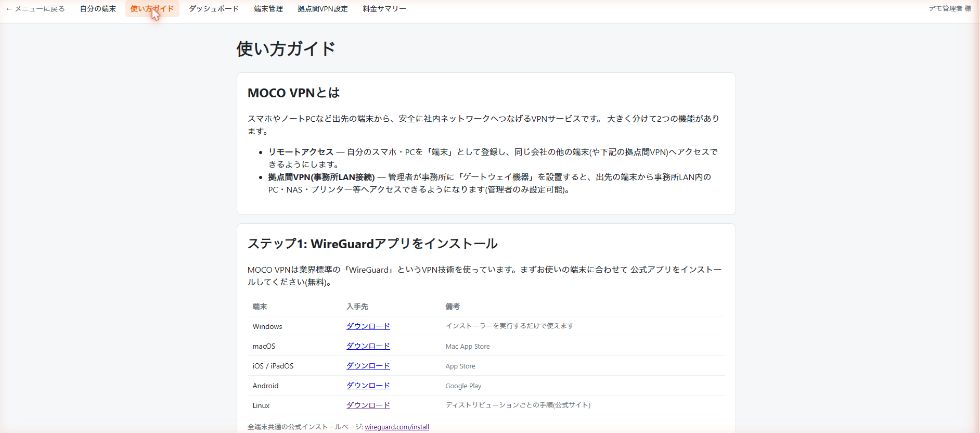Click the デモ管理者 様 user label

tap(950, 8)
